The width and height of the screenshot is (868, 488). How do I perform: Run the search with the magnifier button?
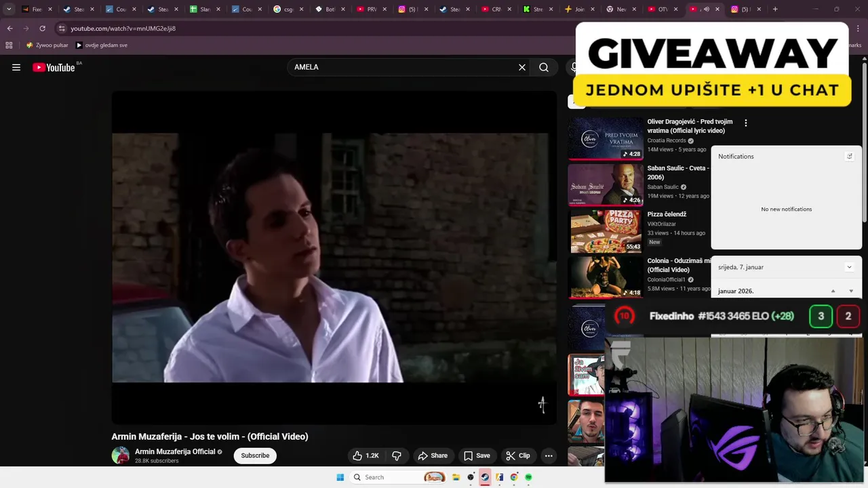pos(544,67)
